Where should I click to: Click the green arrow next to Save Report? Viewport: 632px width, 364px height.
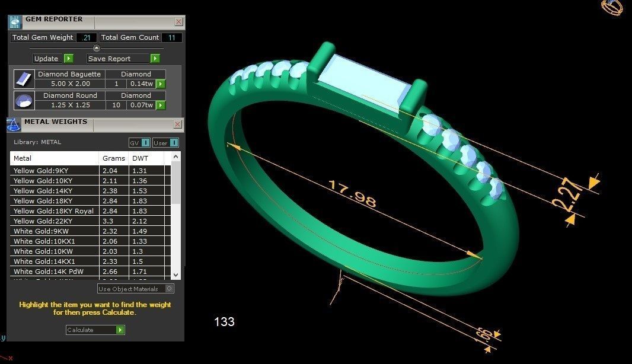point(155,59)
